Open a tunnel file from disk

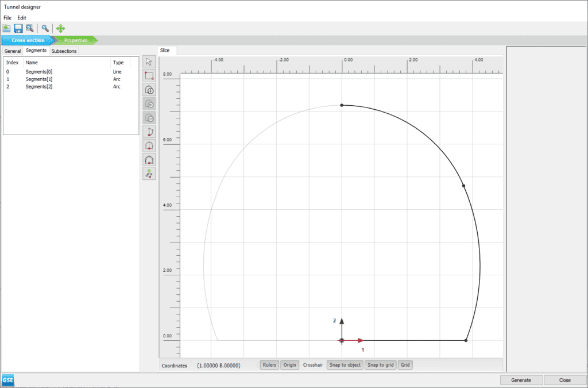point(7,28)
